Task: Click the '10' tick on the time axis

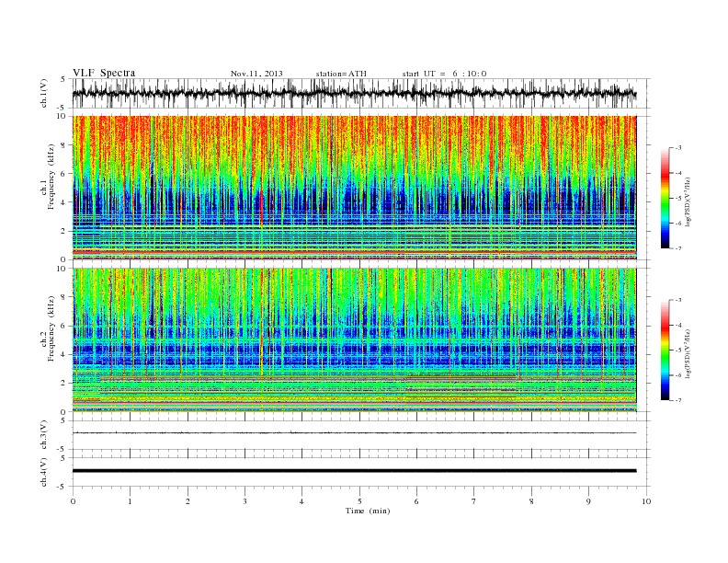Action: coord(646,501)
